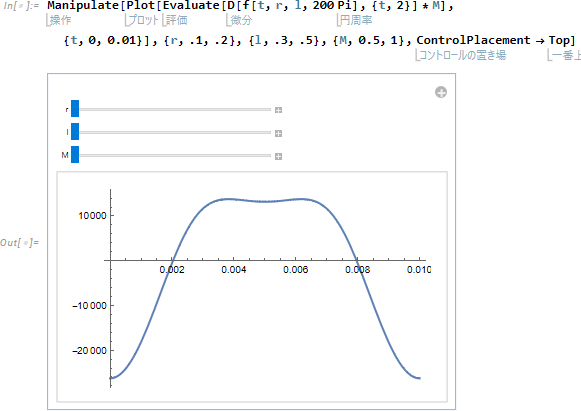Click the plotted curve in the graph
This screenshot has width=581, height=411.
(x=265, y=201)
